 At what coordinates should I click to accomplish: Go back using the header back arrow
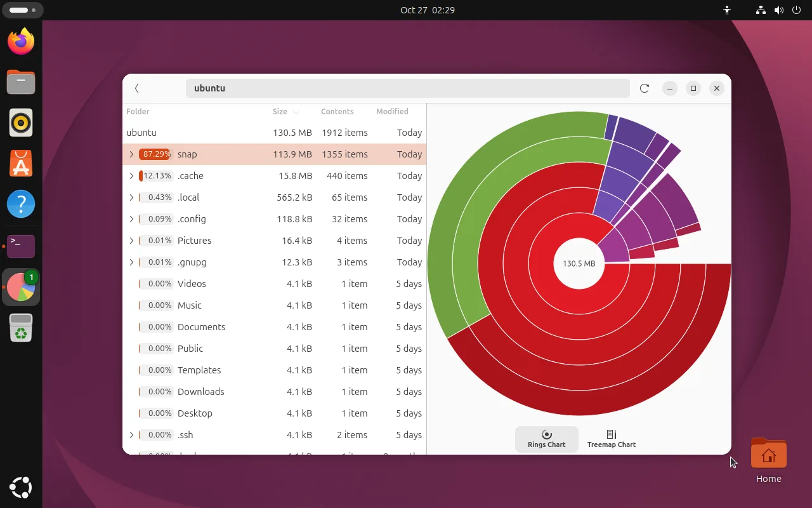click(x=137, y=88)
